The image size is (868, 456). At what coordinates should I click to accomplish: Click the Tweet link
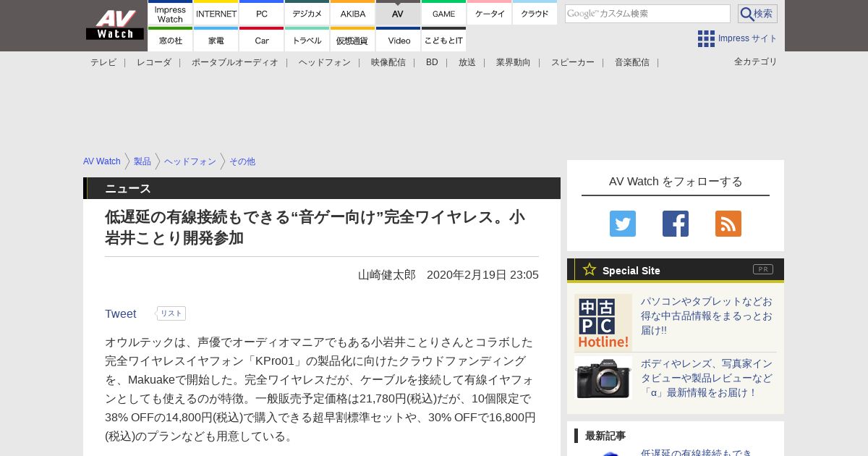coord(121,313)
